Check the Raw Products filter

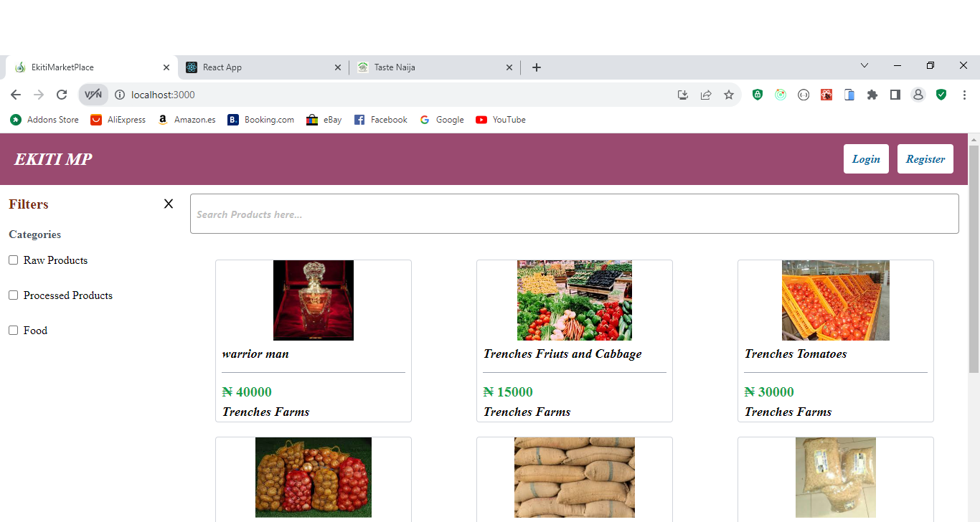tap(13, 260)
